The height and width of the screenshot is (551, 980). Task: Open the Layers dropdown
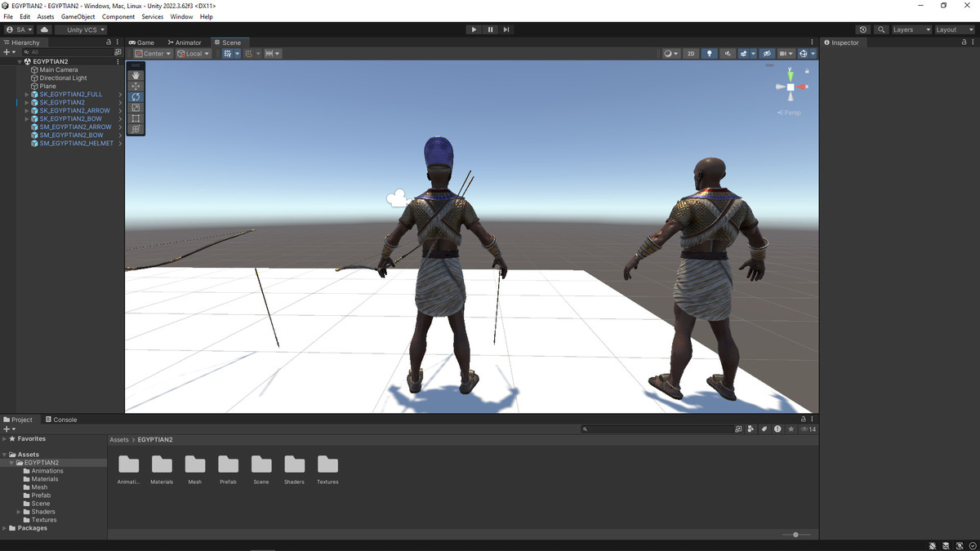pos(911,29)
